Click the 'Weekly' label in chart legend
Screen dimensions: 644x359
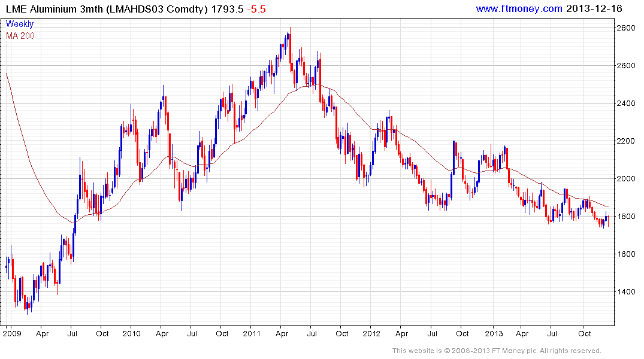point(20,24)
